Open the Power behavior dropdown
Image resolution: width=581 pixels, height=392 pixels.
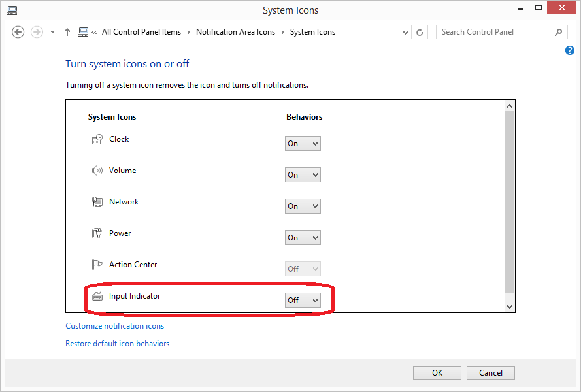(303, 238)
